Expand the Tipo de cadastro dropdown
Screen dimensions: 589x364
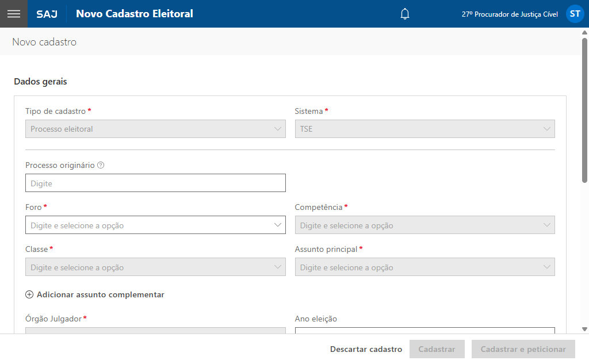(155, 129)
